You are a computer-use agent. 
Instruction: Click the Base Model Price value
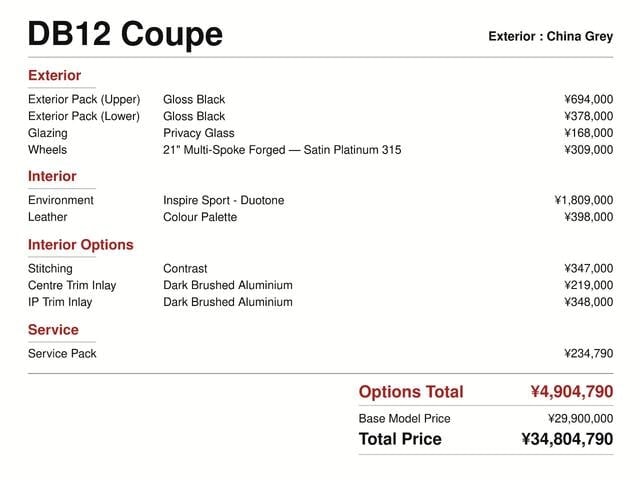point(580,418)
